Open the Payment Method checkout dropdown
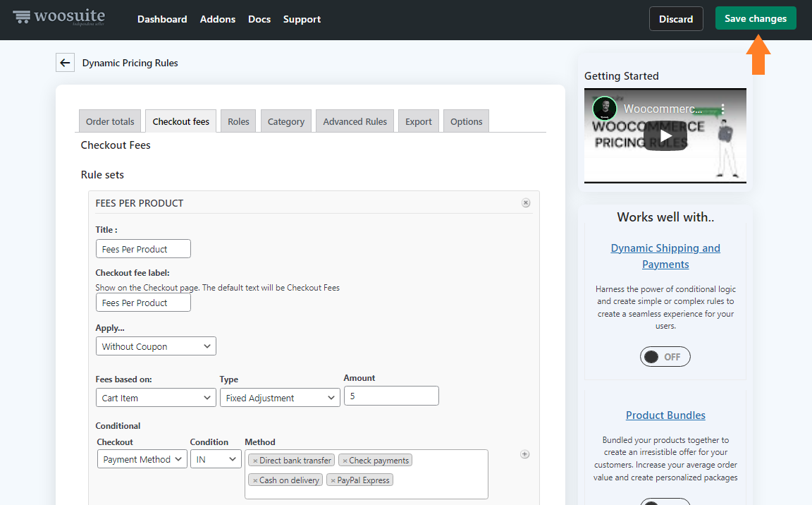812x505 pixels. tap(142, 459)
